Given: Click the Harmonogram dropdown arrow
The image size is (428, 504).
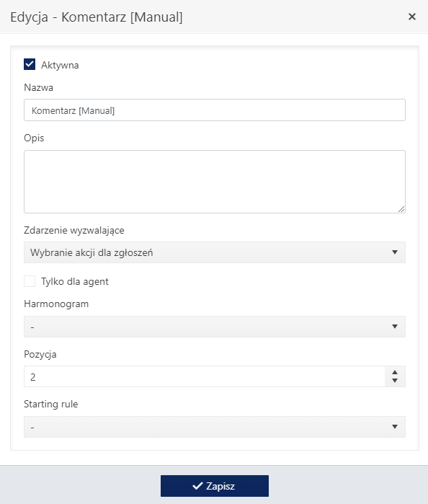Looking at the screenshot, I should point(395,327).
